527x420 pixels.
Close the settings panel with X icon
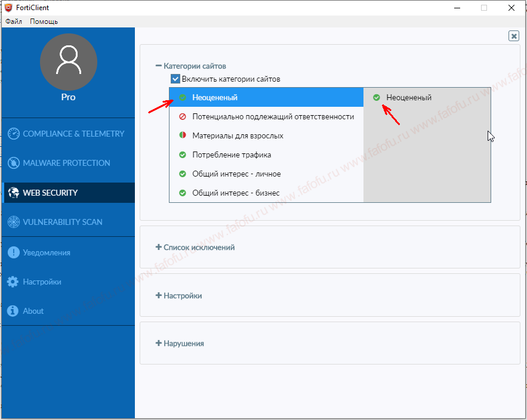click(513, 36)
